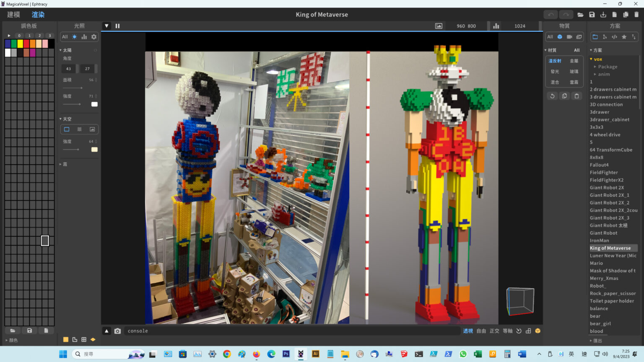
Task: Choose the 混合 (Blend) material
Action: pyautogui.click(x=555, y=82)
